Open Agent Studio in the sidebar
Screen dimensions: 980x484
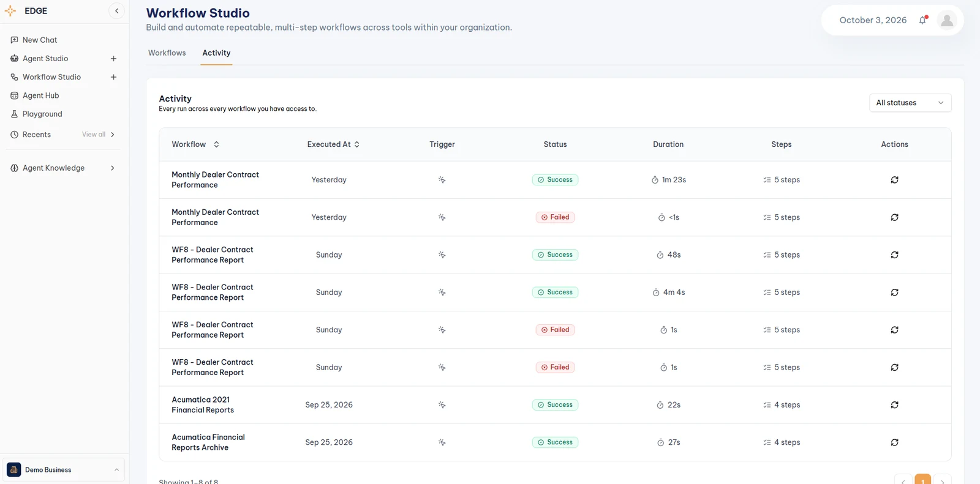[45, 59]
